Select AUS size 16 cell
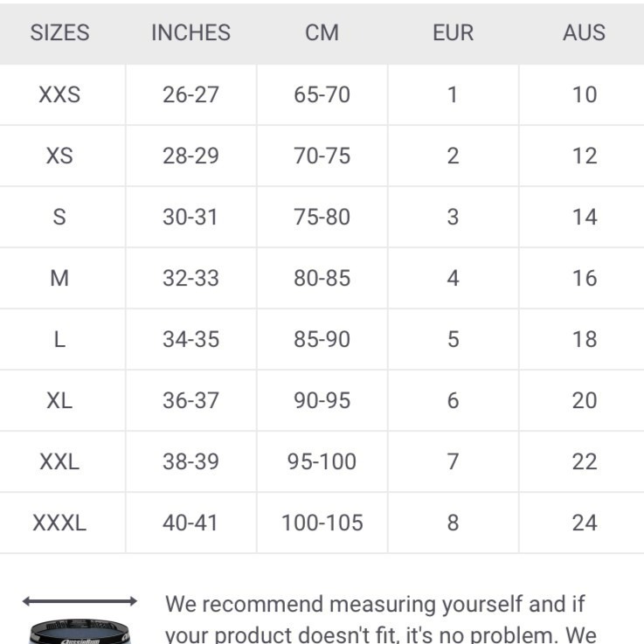This screenshot has width=644, height=644. [x=584, y=278]
